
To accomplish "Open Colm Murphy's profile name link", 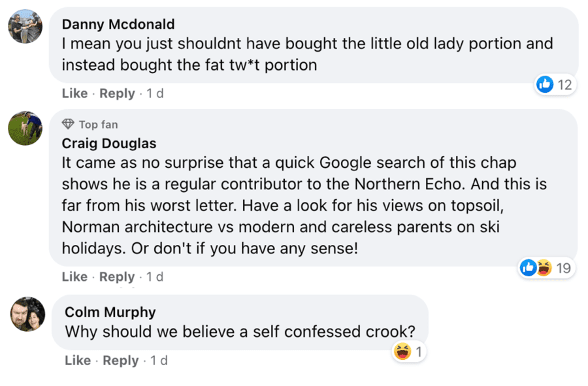I will tap(110, 312).
